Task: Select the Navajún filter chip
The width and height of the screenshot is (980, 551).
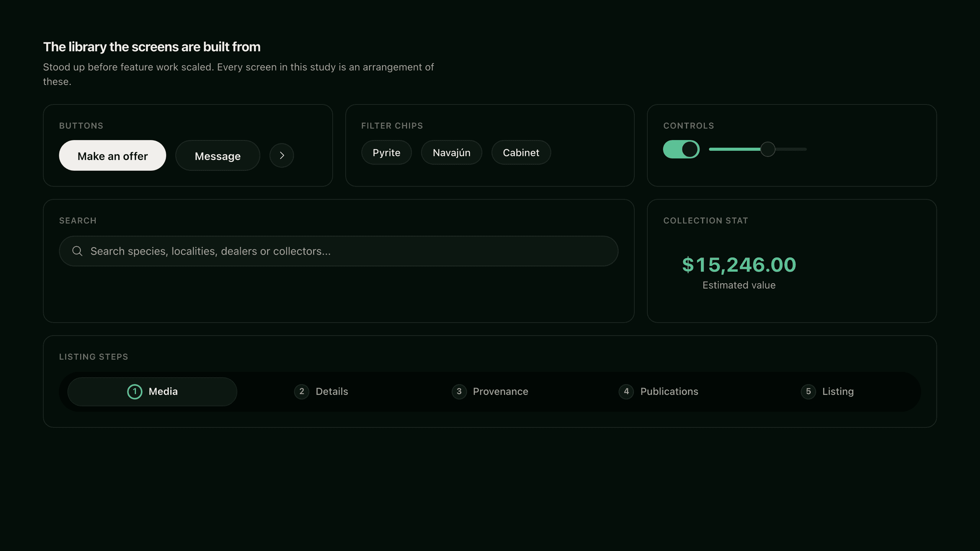Action: pyautogui.click(x=452, y=152)
